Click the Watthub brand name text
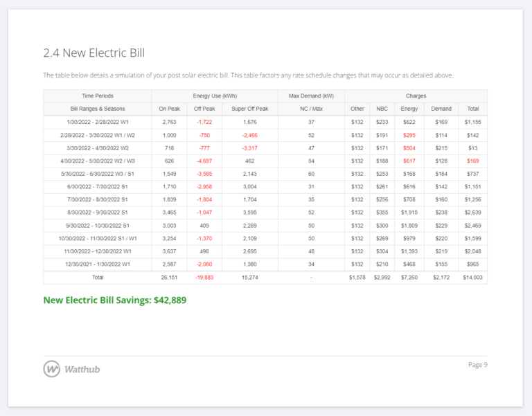This screenshot has width=532, height=416. [x=82, y=369]
